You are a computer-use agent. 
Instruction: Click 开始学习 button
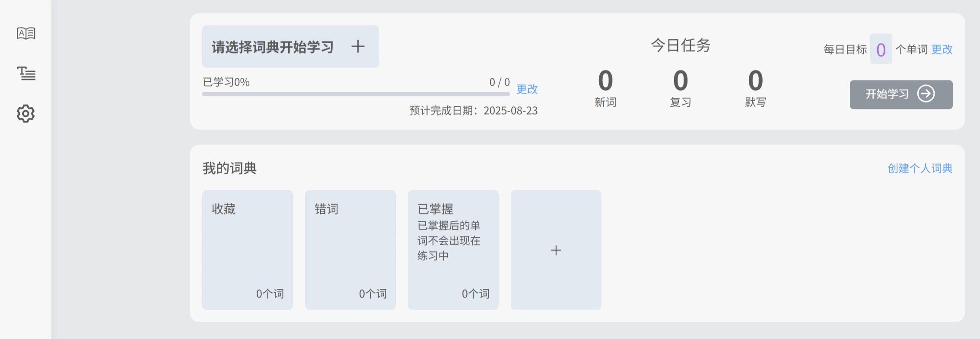coord(901,94)
